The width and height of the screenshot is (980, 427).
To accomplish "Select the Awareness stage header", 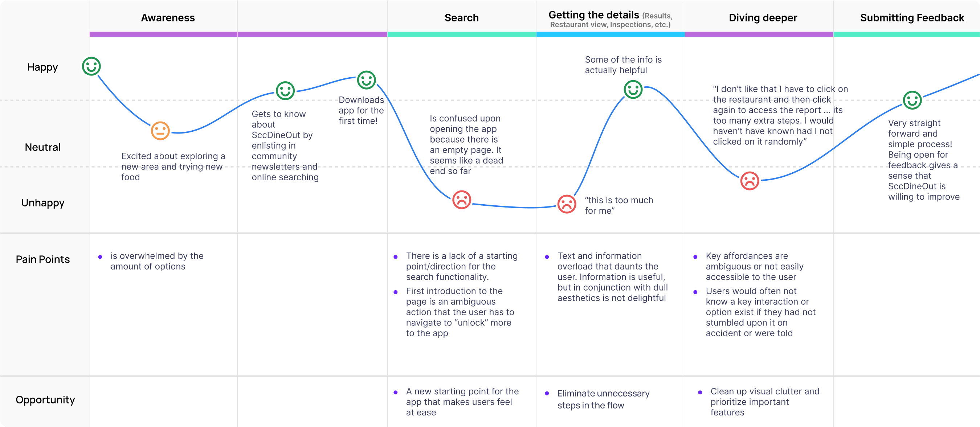I will tap(168, 18).
